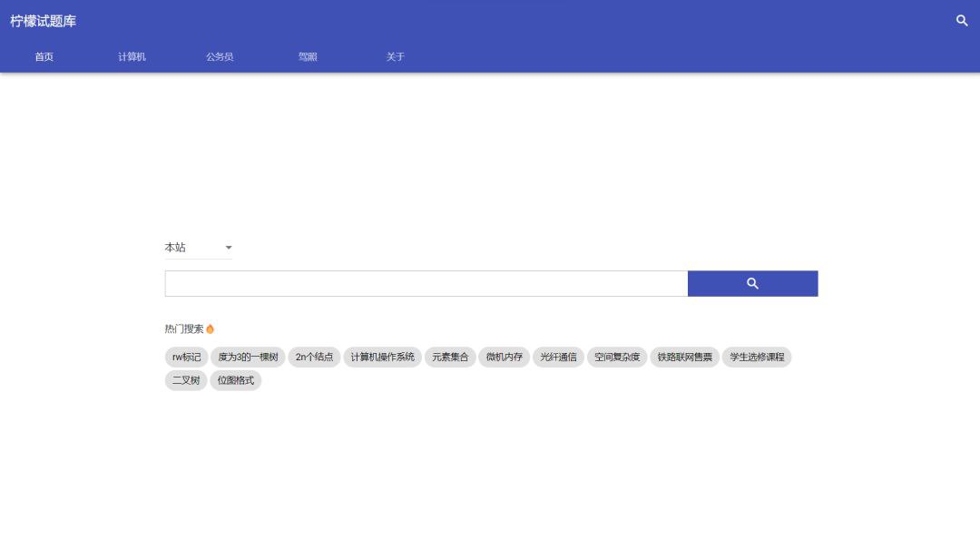Open the 首页 navigation tab
Image resolution: width=980 pixels, height=559 pixels.
click(44, 56)
